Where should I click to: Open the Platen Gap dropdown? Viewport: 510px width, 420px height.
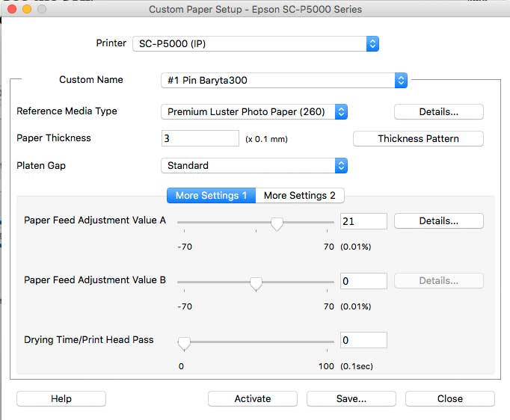254,165
